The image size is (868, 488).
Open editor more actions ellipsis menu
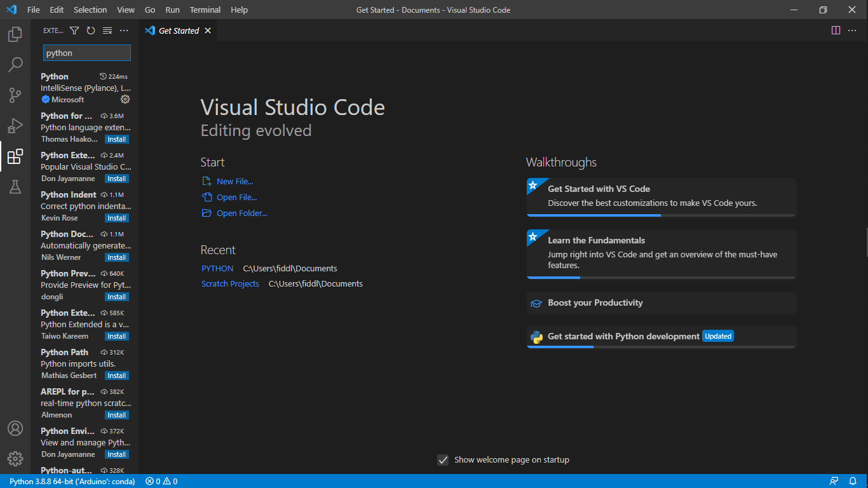pyautogui.click(x=852, y=30)
